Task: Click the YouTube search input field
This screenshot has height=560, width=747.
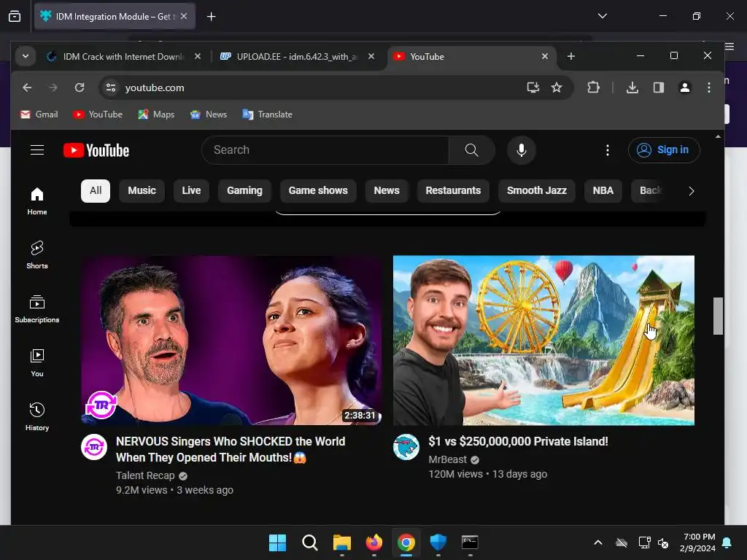Action: click(325, 150)
